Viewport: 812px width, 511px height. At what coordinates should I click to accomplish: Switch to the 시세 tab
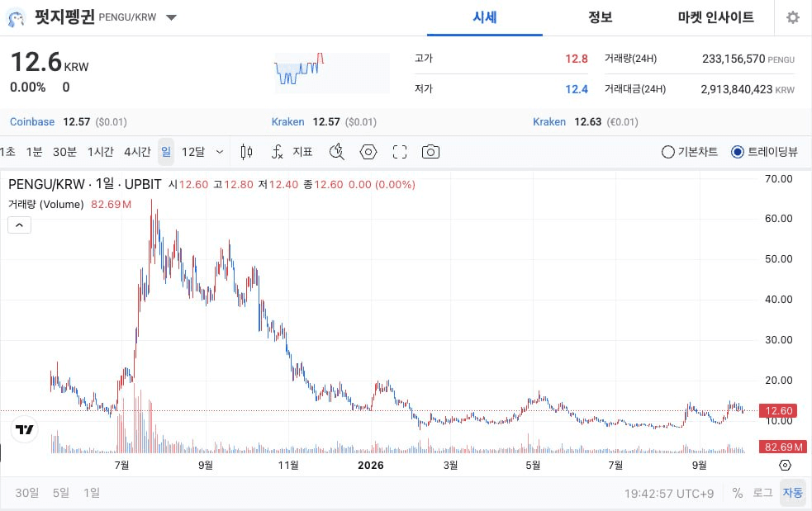point(485,17)
